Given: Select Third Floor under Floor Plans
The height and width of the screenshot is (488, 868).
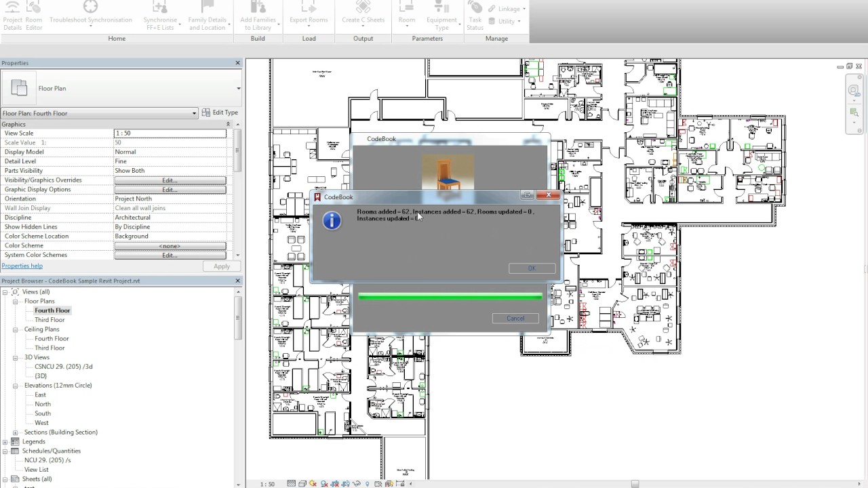Looking at the screenshot, I should [x=50, y=320].
